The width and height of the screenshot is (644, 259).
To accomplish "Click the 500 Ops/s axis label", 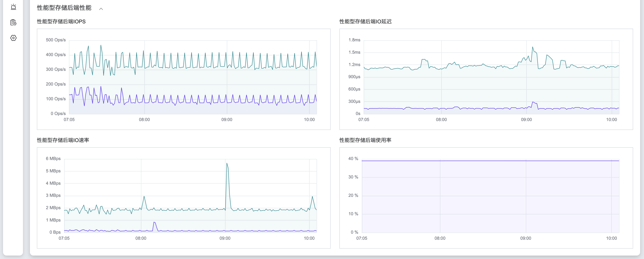I will pyautogui.click(x=56, y=40).
